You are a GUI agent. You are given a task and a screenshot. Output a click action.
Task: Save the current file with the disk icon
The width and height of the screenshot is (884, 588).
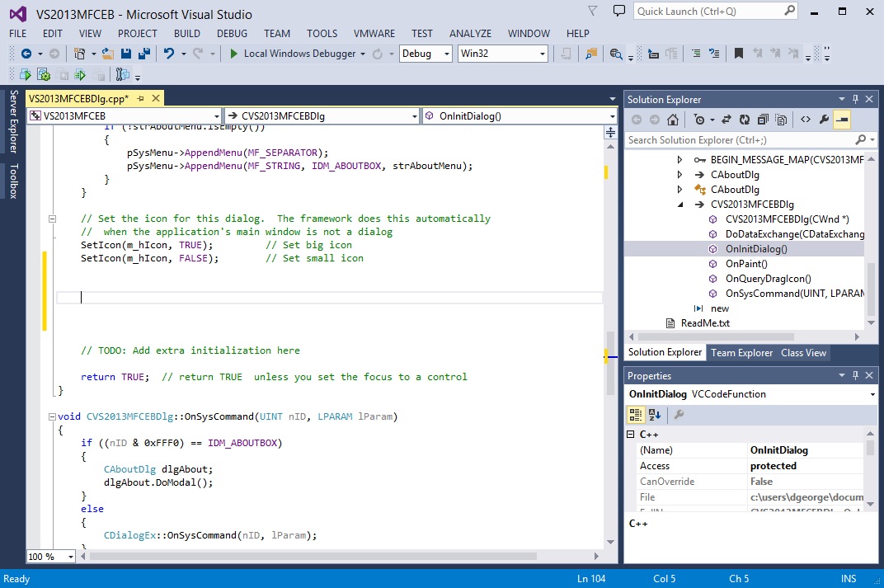pyautogui.click(x=125, y=54)
